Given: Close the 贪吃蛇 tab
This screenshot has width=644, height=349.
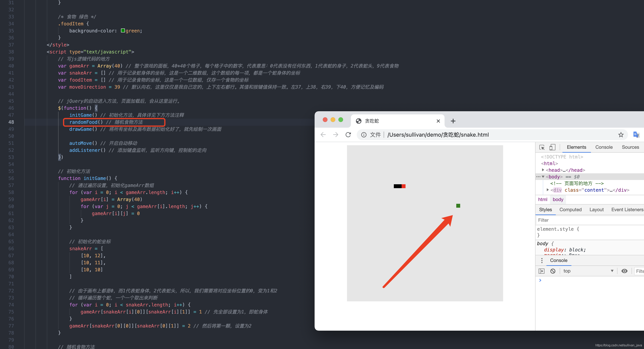Looking at the screenshot, I should tap(438, 121).
